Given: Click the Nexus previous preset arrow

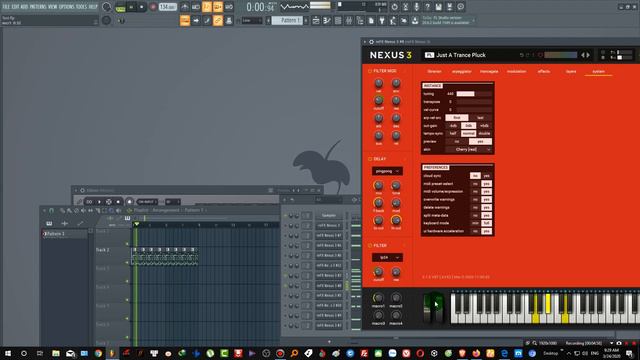Looking at the screenshot, I should [583, 55].
